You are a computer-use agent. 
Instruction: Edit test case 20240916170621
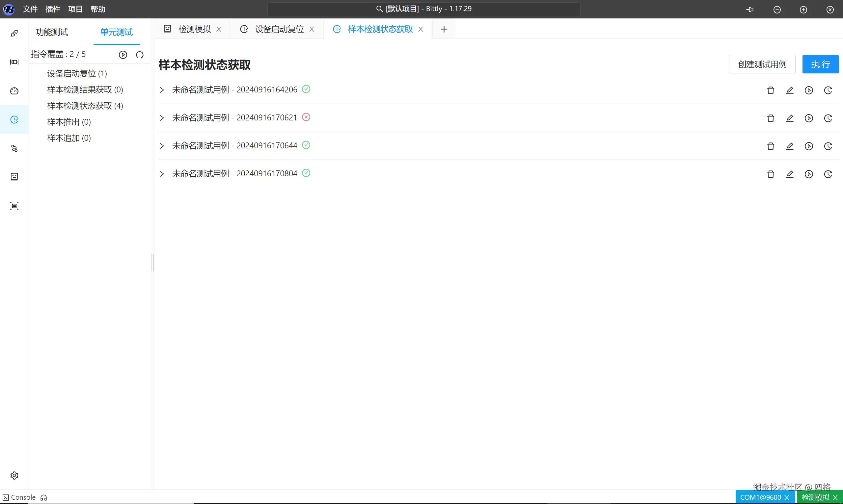click(790, 118)
